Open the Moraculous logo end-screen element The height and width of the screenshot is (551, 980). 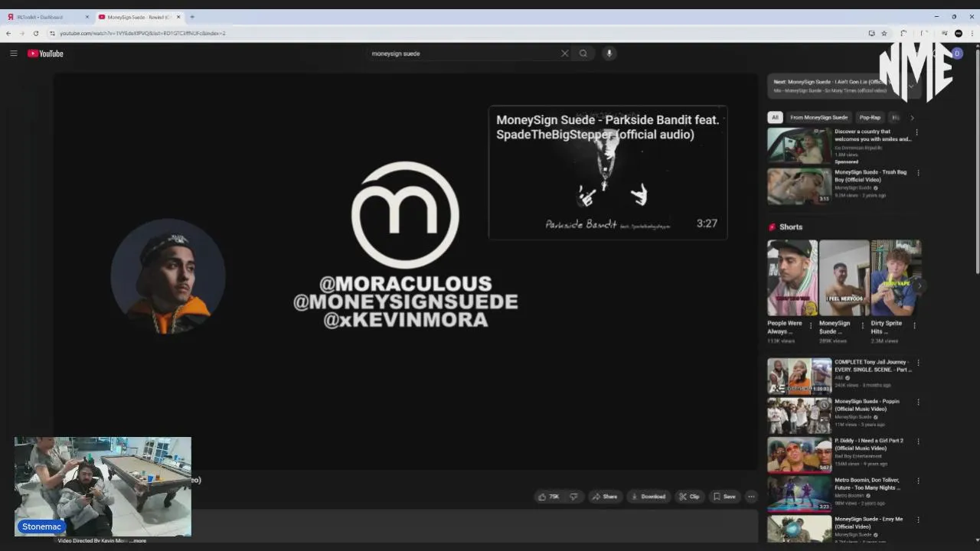pos(405,215)
